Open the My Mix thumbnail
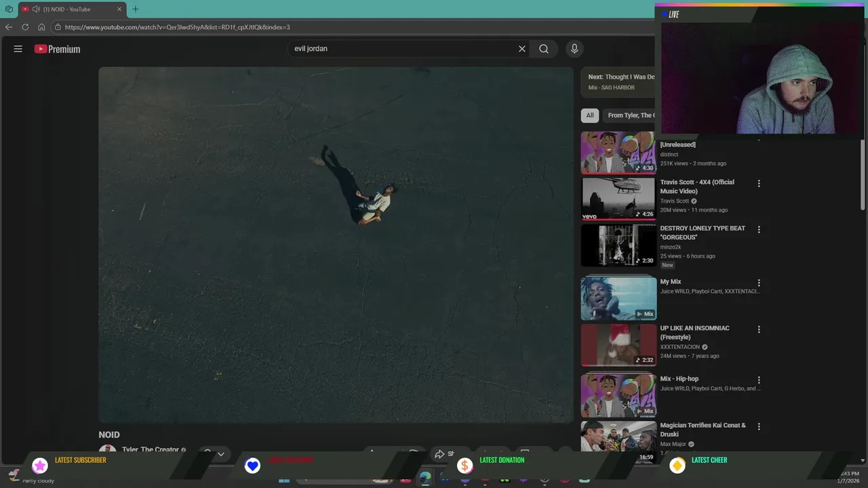The width and height of the screenshot is (868, 488). point(618,298)
